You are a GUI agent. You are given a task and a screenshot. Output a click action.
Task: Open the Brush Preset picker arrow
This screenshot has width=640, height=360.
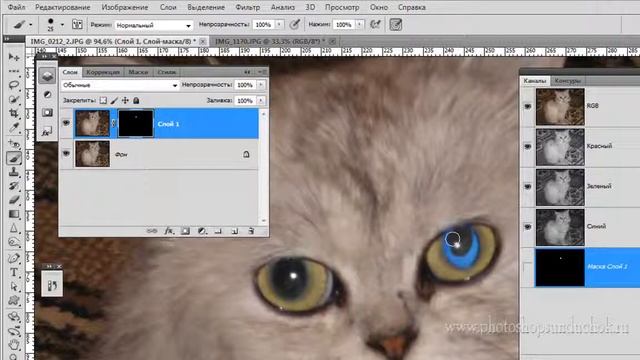click(x=62, y=25)
